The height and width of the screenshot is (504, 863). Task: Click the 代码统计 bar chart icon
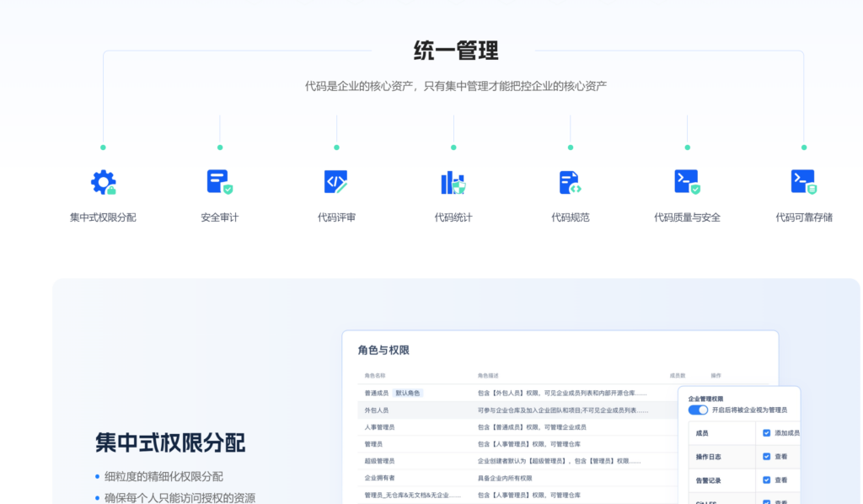pyautogui.click(x=453, y=181)
